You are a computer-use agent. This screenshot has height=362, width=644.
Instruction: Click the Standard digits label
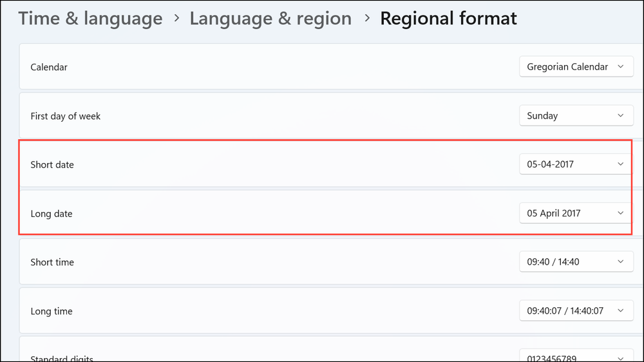(62, 357)
